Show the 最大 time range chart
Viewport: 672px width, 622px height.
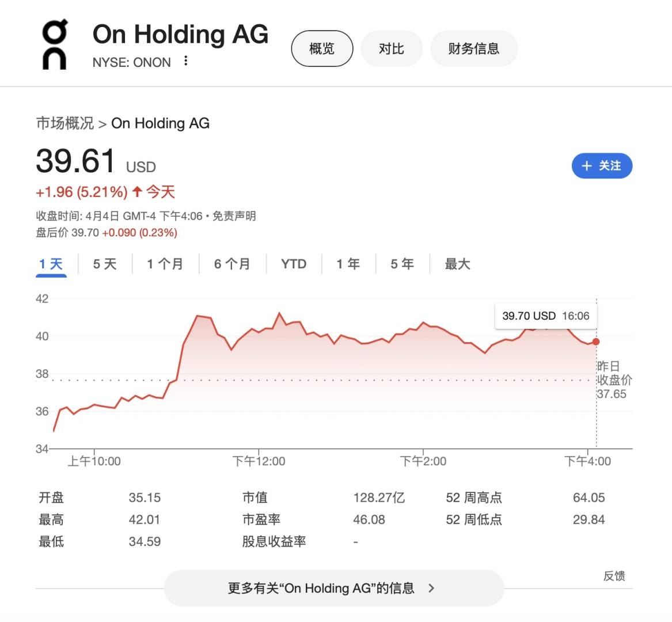(x=457, y=264)
